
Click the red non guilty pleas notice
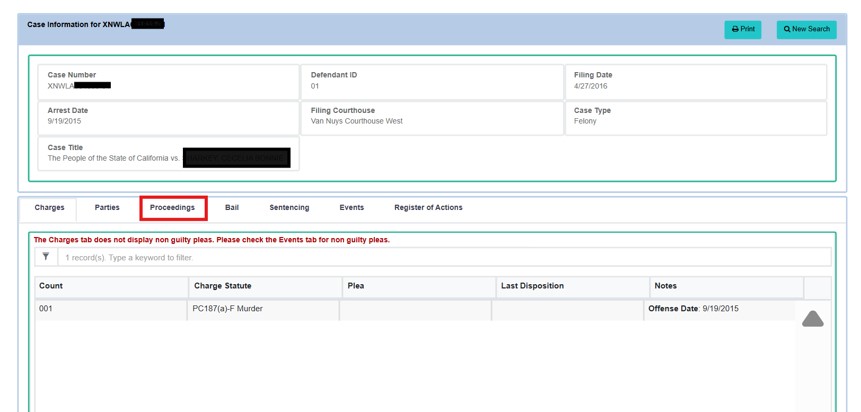(211, 240)
